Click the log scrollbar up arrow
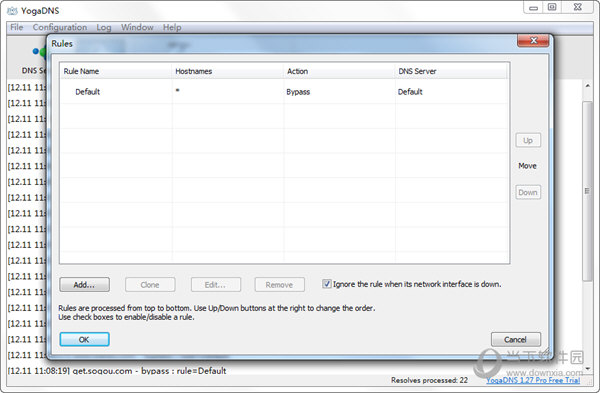 587,86
